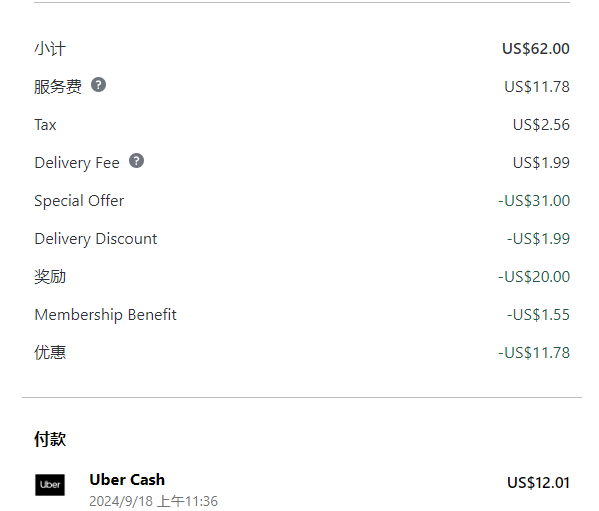Click the Special Offer label
The width and height of the screenshot is (599, 511).
[79, 201]
